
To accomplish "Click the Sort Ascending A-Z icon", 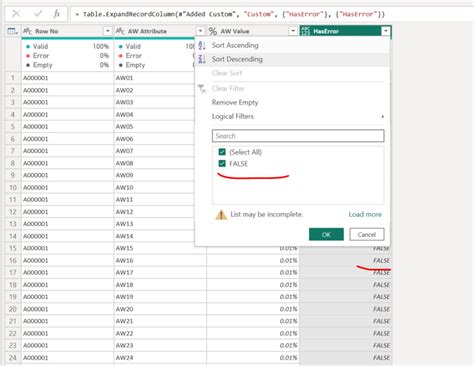I will click(202, 45).
